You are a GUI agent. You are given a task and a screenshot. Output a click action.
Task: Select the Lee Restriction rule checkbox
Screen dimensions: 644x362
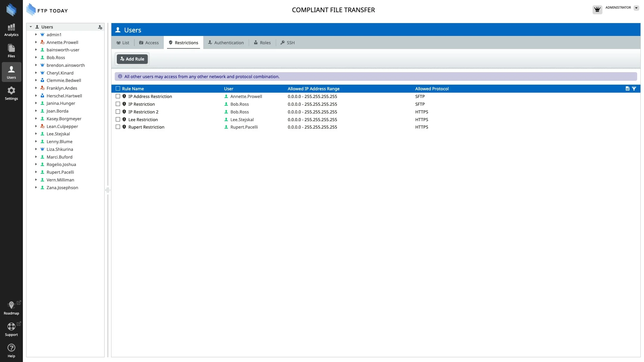click(118, 119)
